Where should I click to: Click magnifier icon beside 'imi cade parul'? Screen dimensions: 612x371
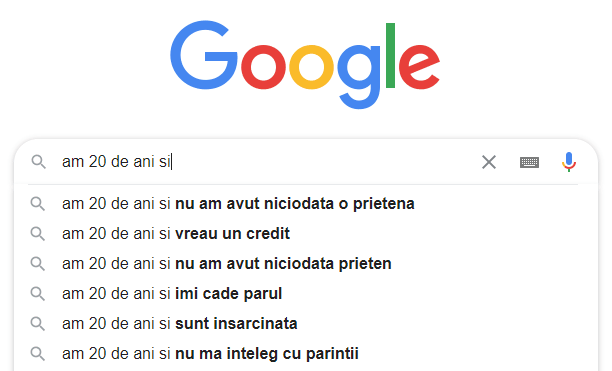(x=38, y=294)
